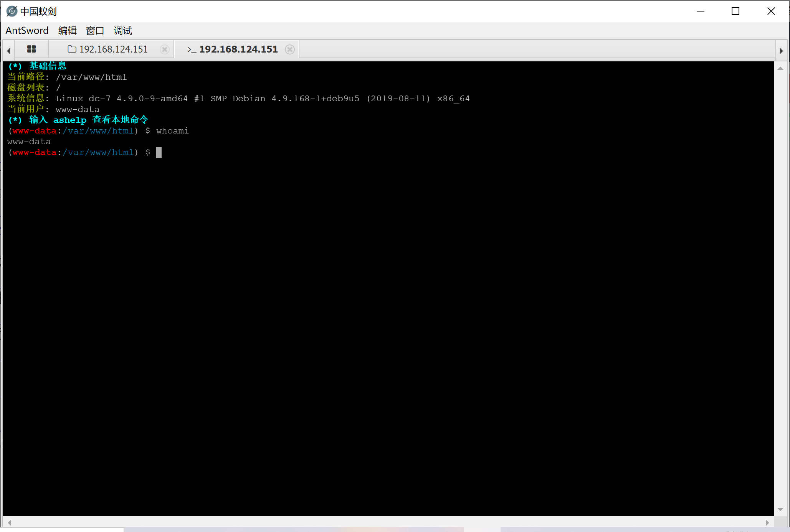The width and height of the screenshot is (790, 532).
Task: Click the horizontal scrollbar right arrow
Action: click(x=767, y=522)
